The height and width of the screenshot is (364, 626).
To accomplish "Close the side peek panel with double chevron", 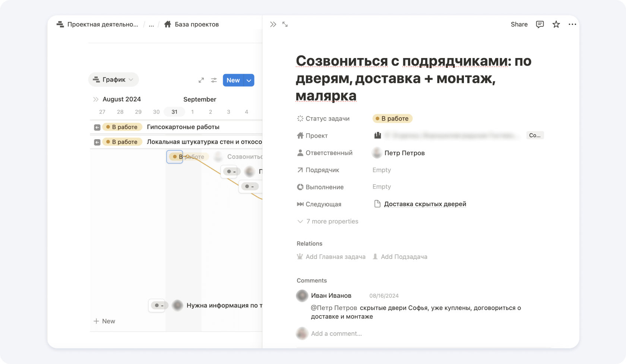I will [273, 24].
